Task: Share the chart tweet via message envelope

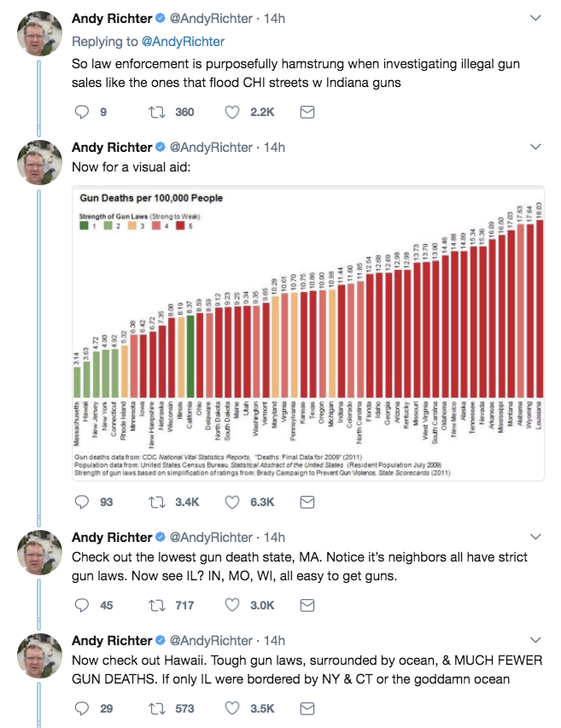Action: (x=307, y=502)
